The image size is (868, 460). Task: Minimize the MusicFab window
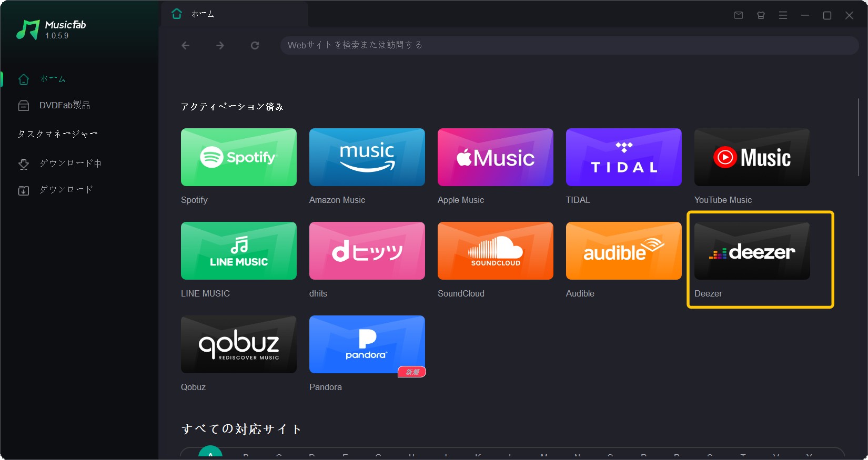(805, 15)
